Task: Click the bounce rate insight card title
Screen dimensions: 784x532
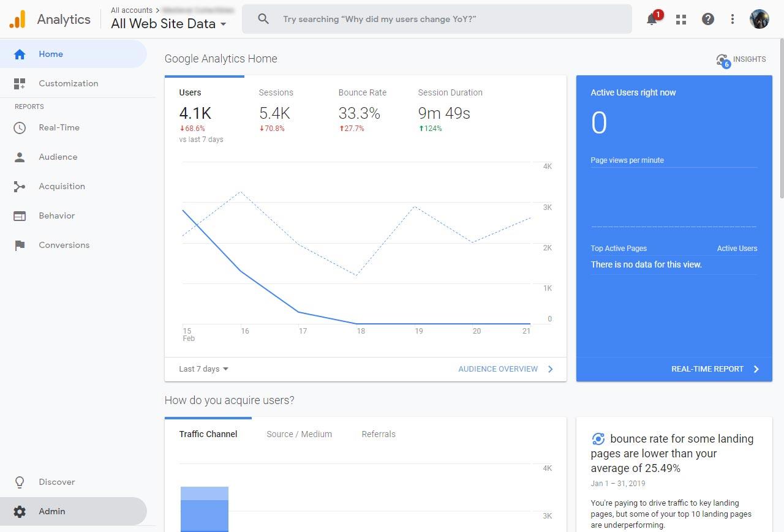Action: coord(673,454)
